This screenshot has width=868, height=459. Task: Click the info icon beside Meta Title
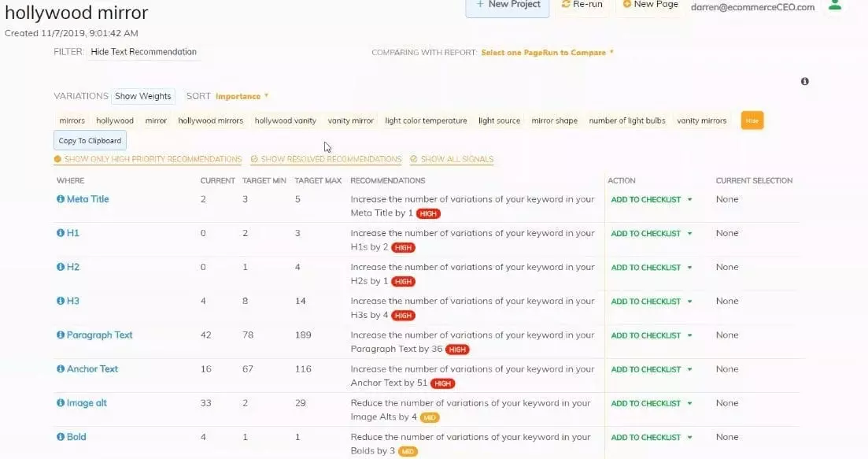pos(61,199)
